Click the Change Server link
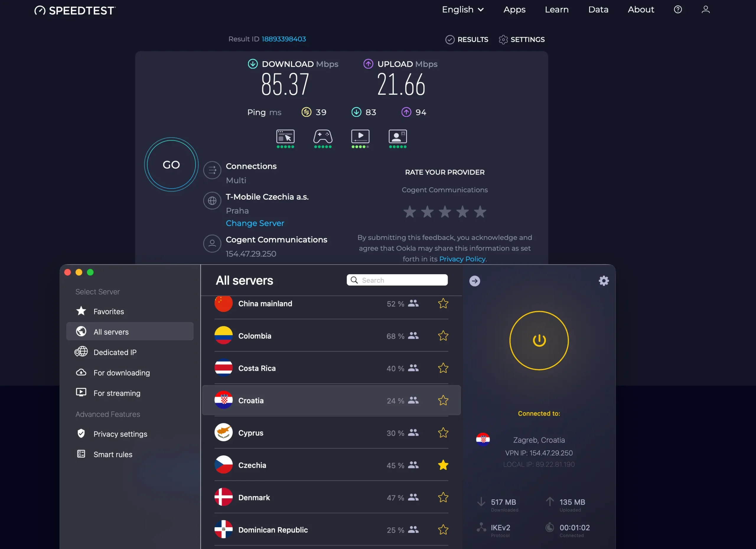The height and width of the screenshot is (549, 756). (x=255, y=223)
